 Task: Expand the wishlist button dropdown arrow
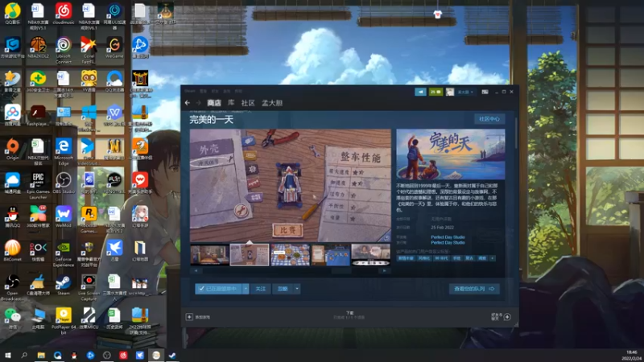(x=246, y=289)
